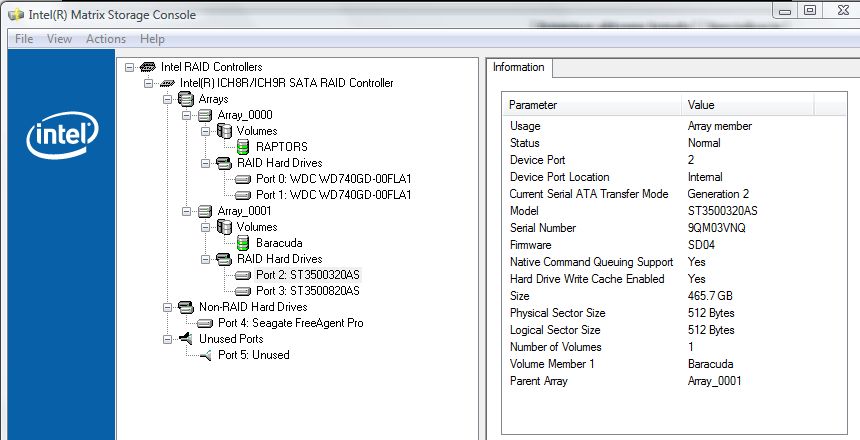Click the Intel logo in sidebar
This screenshot has height=440, width=860.
click(62, 135)
